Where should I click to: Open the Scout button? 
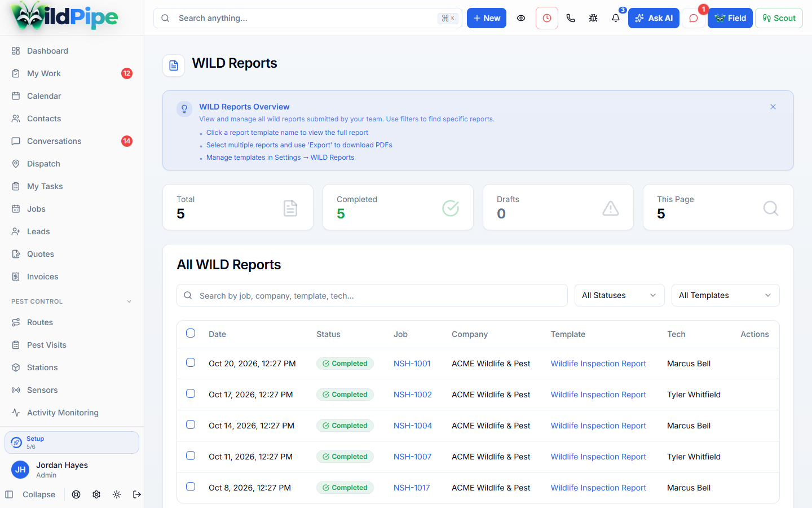point(779,18)
